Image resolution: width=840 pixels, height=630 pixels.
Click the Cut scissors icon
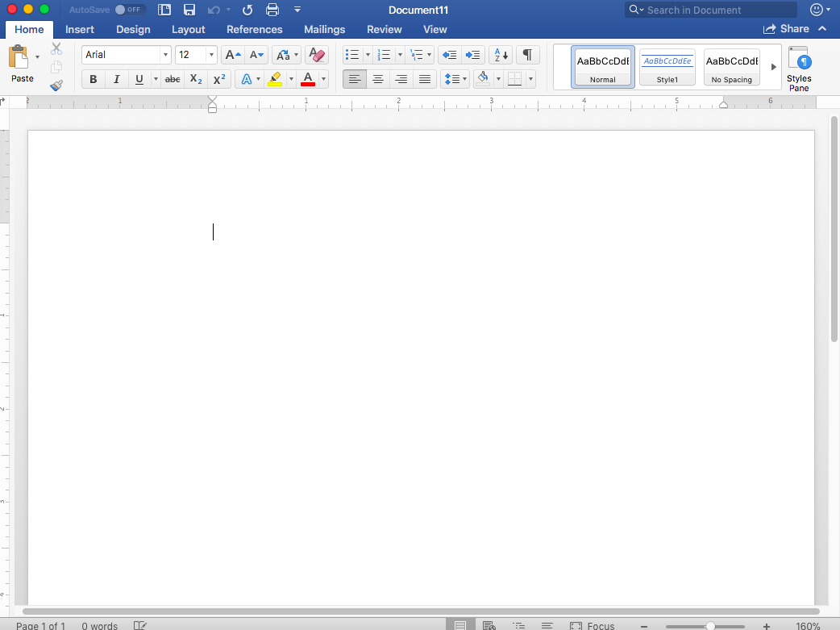coord(56,48)
